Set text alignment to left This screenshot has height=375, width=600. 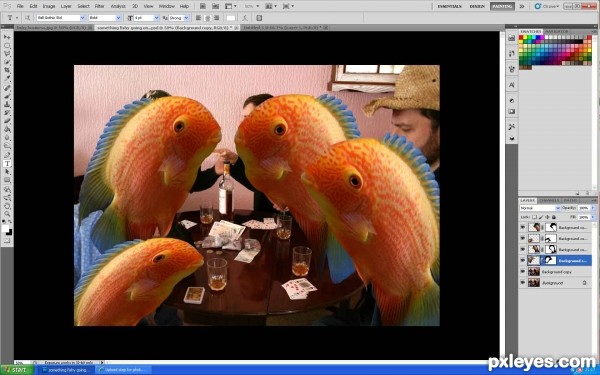(x=198, y=18)
